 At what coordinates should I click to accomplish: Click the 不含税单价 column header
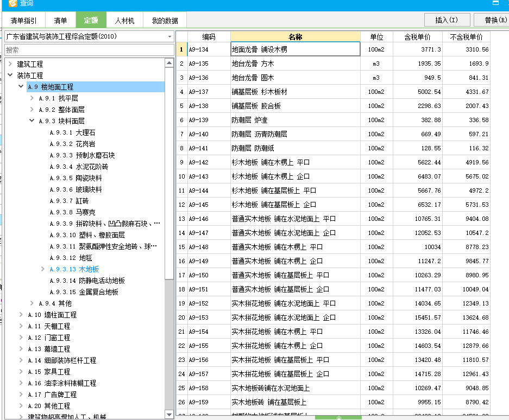point(466,37)
